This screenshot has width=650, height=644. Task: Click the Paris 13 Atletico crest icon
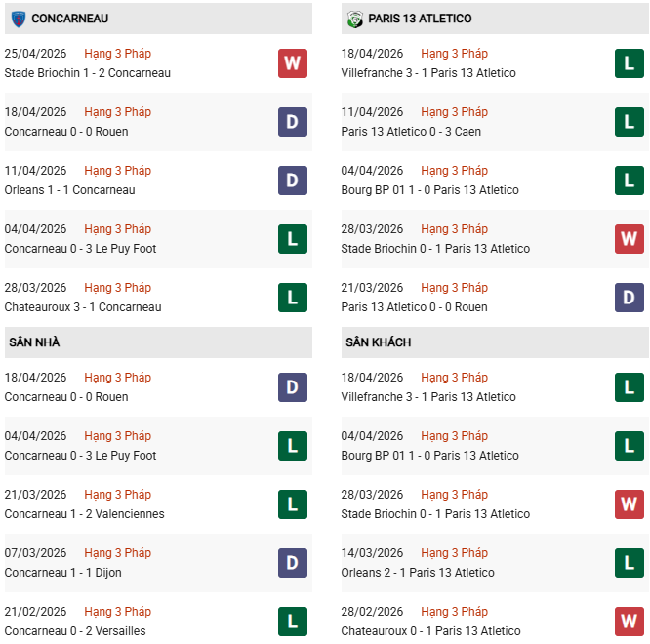coord(354,19)
